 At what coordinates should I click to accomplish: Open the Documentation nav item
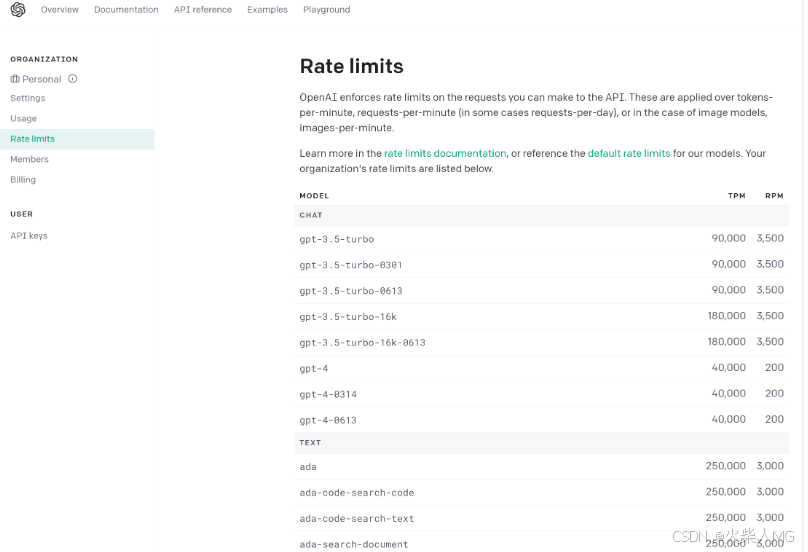pyautogui.click(x=126, y=10)
